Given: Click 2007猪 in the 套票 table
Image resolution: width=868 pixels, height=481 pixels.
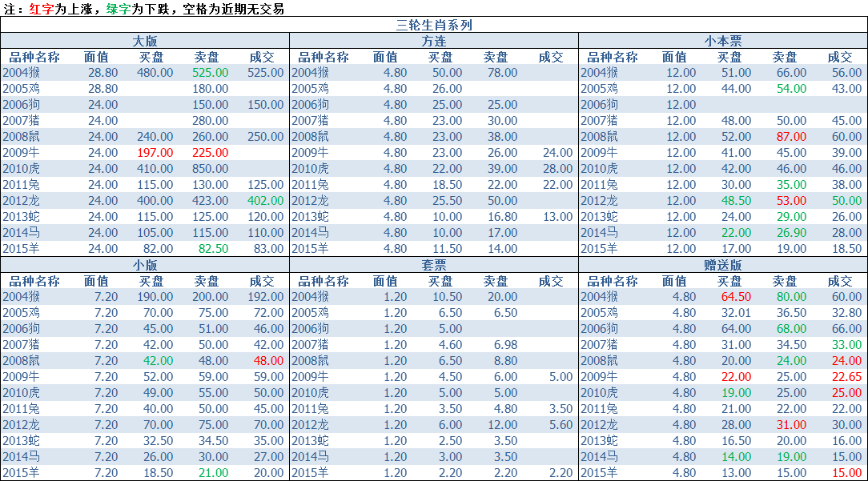Looking at the screenshot, I should click(x=311, y=345).
